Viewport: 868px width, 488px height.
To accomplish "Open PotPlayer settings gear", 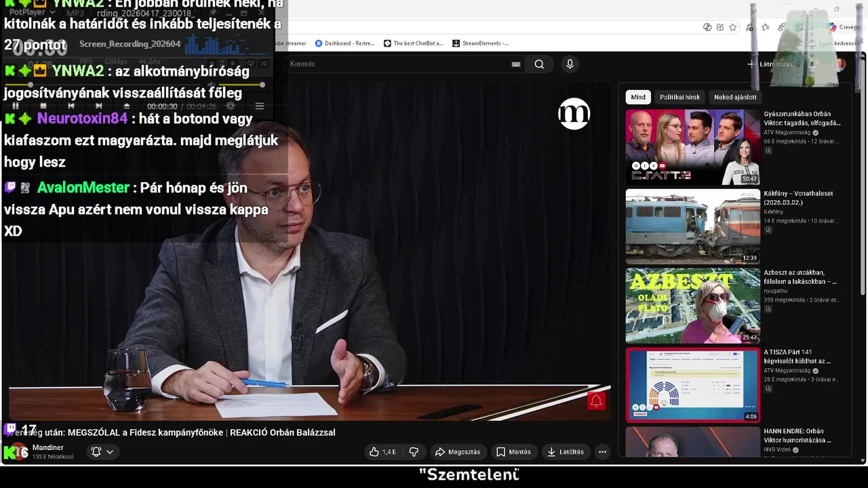I will click(231, 106).
